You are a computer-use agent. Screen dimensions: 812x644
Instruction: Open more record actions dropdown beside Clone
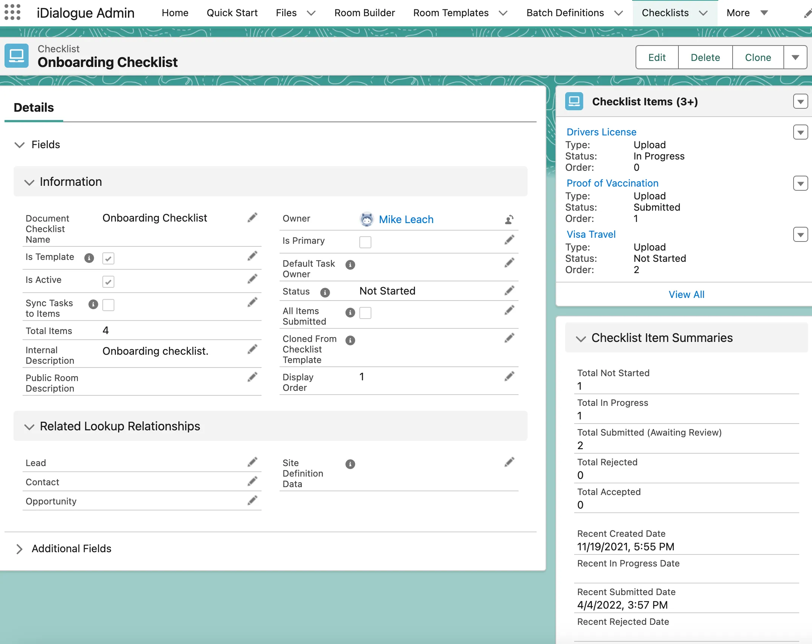tap(795, 57)
